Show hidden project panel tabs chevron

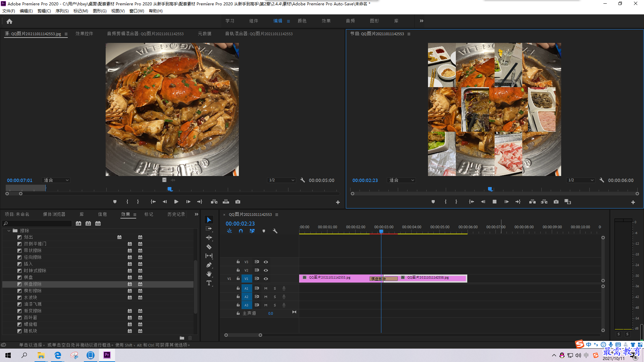[197, 214]
